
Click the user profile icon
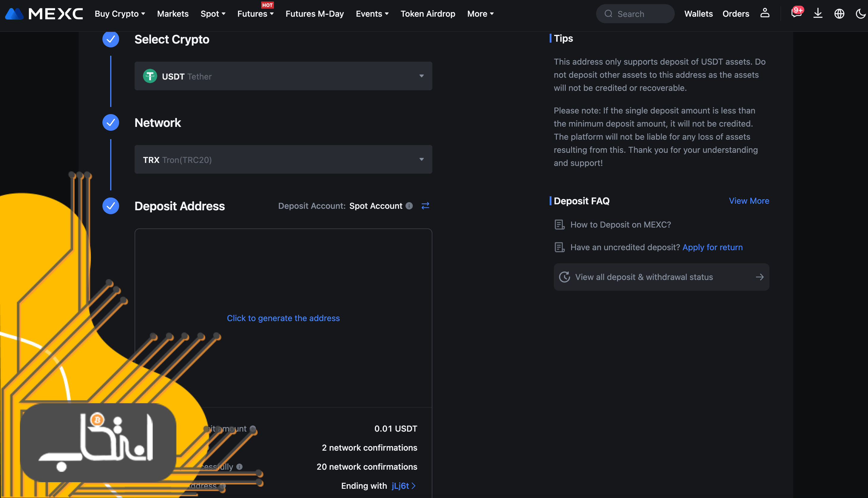[x=765, y=13]
